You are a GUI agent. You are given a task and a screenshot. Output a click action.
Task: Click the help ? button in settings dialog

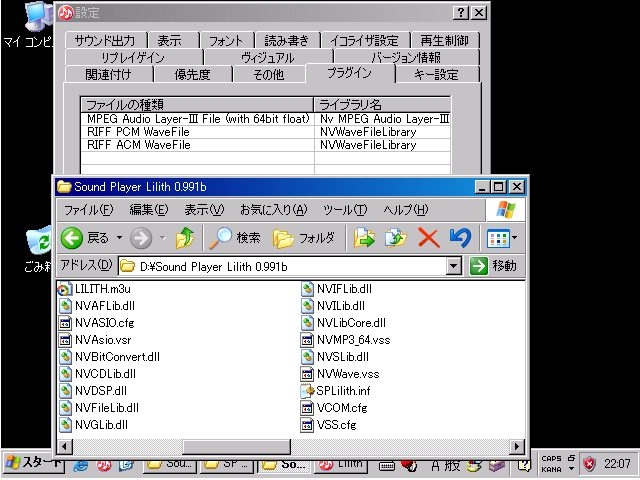[x=461, y=13]
